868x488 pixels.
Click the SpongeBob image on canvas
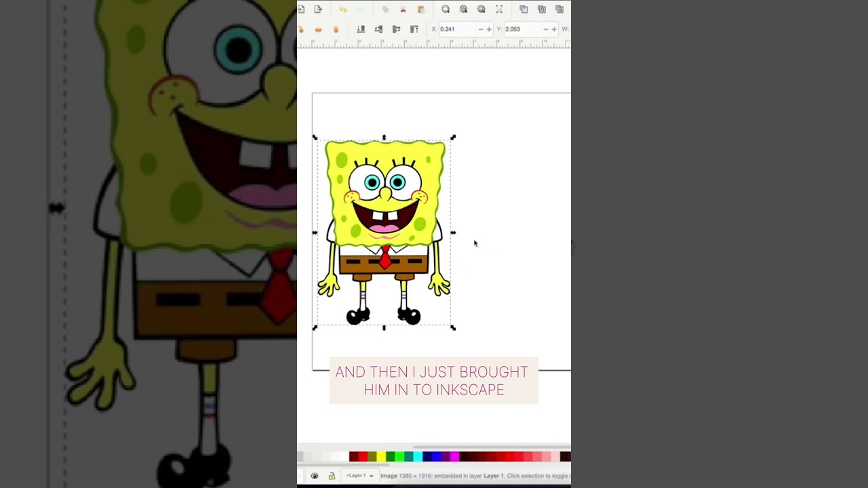tap(384, 232)
